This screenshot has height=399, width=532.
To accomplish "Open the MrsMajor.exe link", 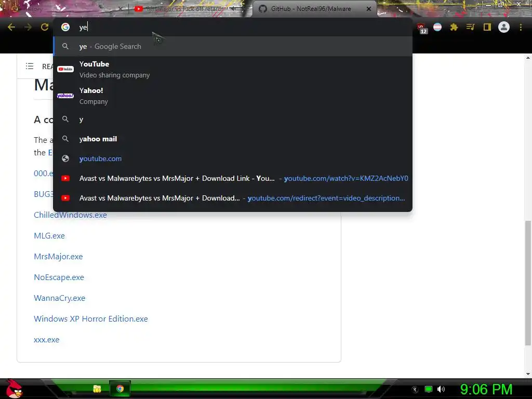I will tap(58, 257).
